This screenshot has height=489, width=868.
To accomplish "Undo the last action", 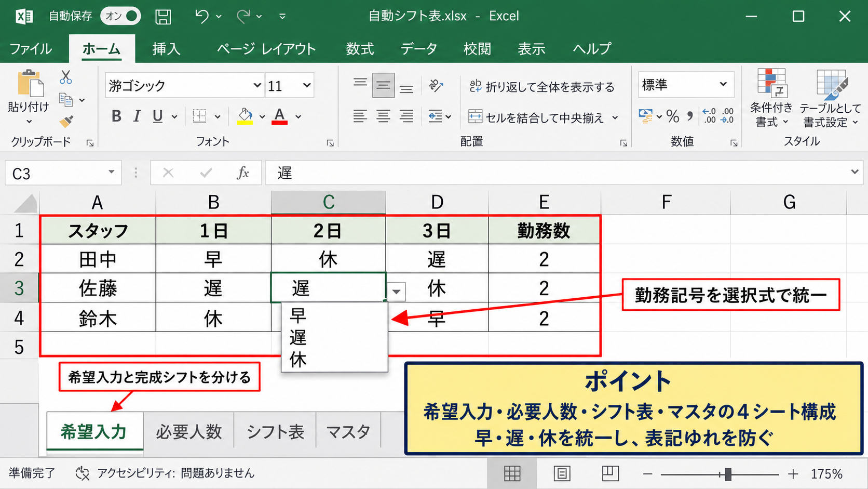I will (x=201, y=17).
